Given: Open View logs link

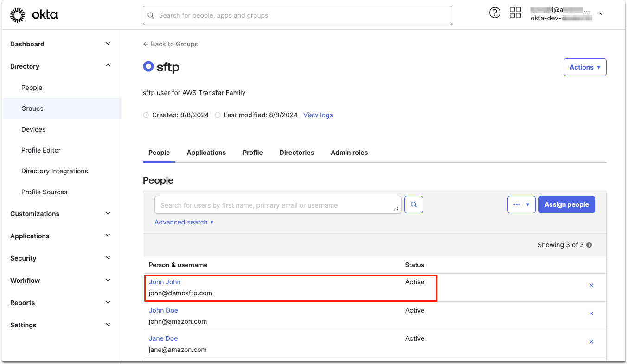Looking at the screenshot, I should pos(318,115).
